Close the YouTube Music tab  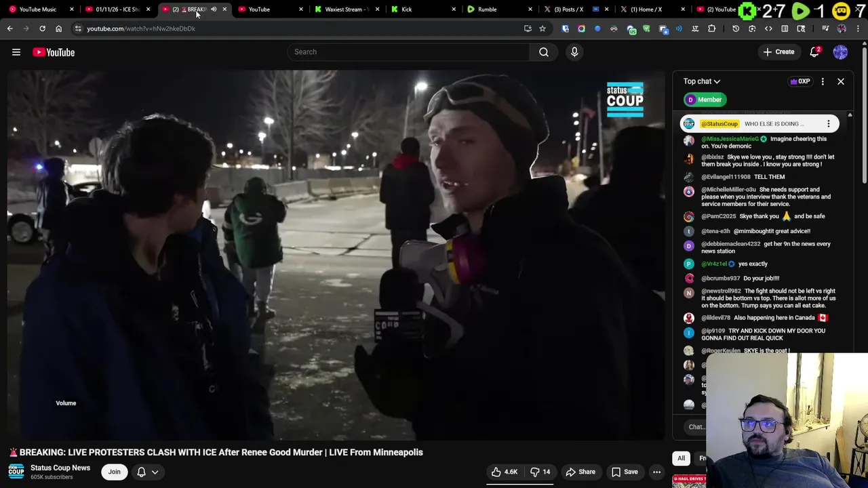point(71,9)
